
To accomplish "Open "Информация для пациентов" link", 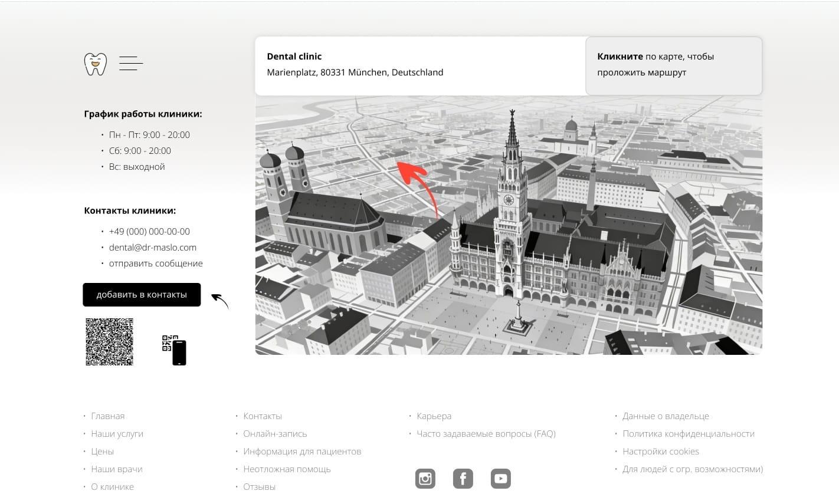I will [x=302, y=452].
